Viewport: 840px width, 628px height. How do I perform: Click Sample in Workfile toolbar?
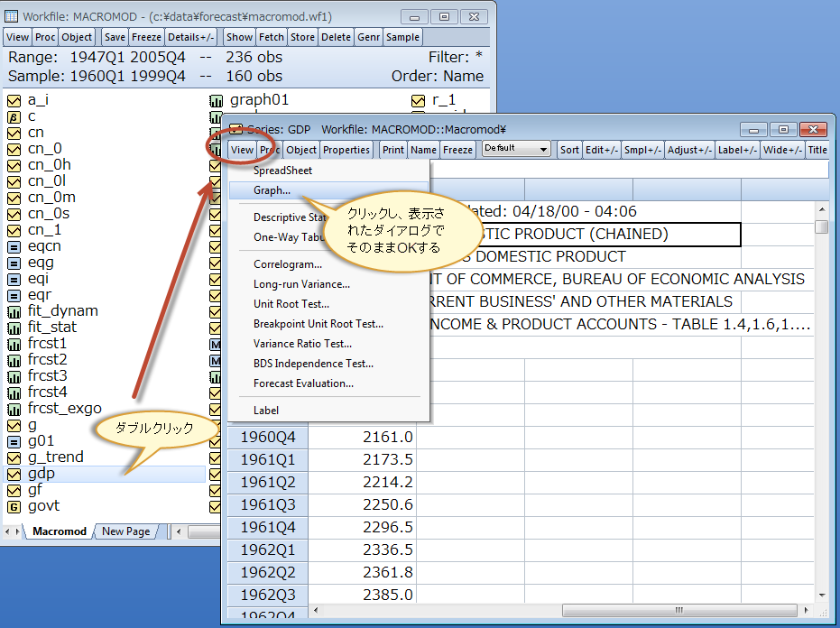click(402, 37)
